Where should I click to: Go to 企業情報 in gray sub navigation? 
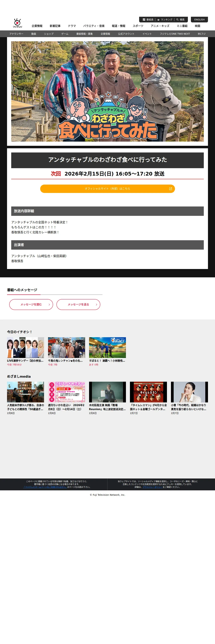(x=105, y=34)
